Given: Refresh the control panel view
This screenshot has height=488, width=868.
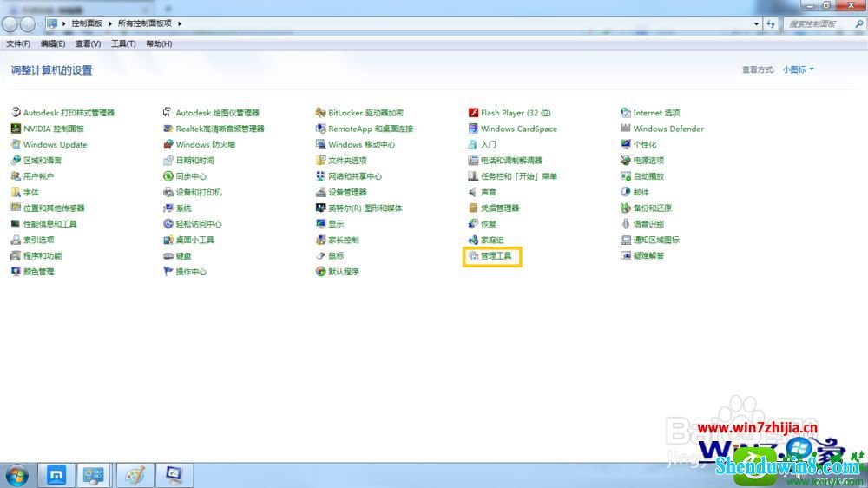Looking at the screenshot, I should [771, 23].
